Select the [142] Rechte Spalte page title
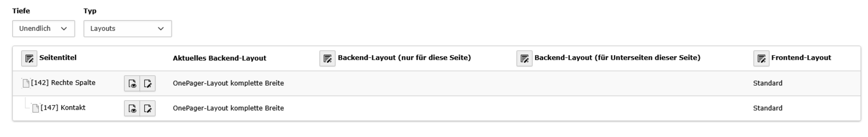 63,83
